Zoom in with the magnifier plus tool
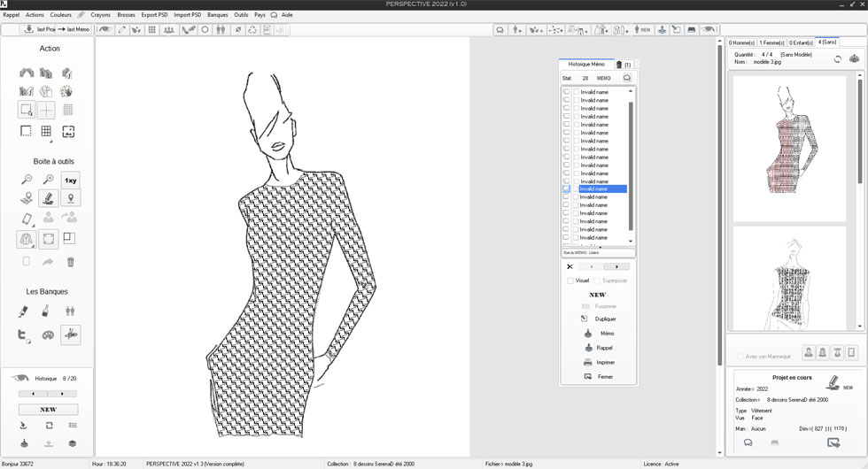 49,180
